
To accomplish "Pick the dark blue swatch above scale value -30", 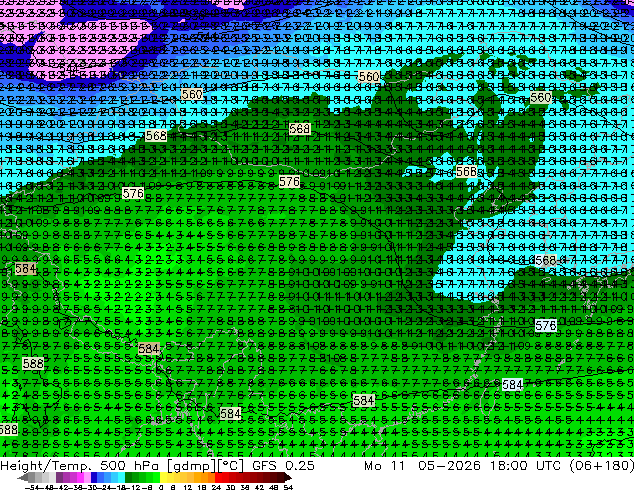I will [94, 477].
